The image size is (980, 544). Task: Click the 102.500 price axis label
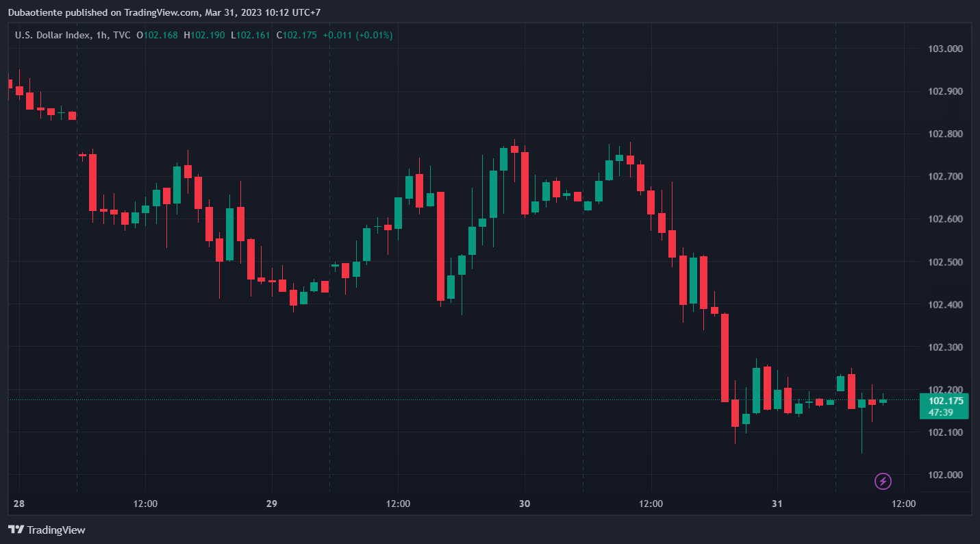[945, 262]
